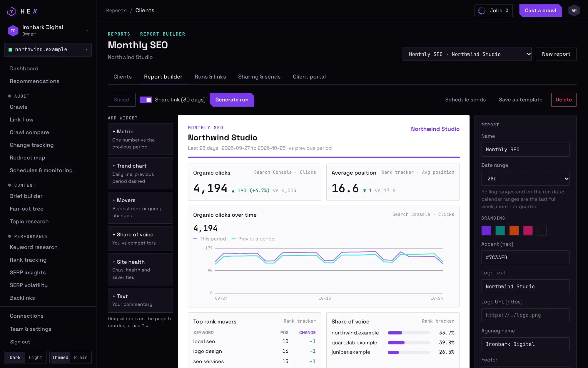Switch to Light theme
Viewport: 588px width, 368px height.
coord(36,357)
